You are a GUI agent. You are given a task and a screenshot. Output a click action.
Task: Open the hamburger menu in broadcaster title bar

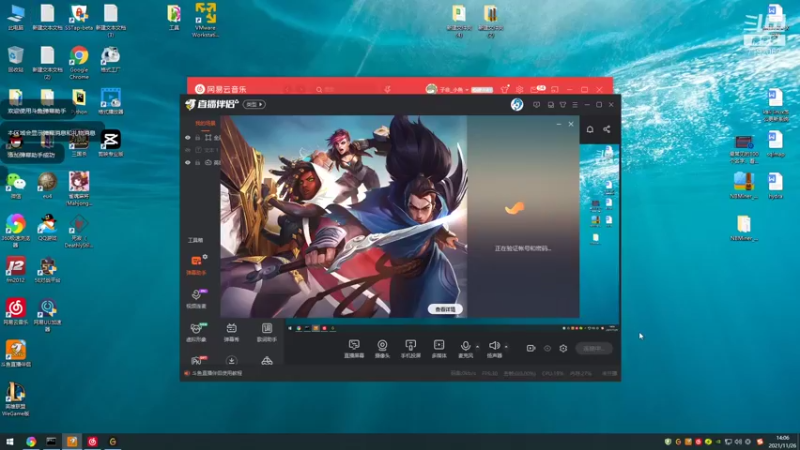point(575,105)
